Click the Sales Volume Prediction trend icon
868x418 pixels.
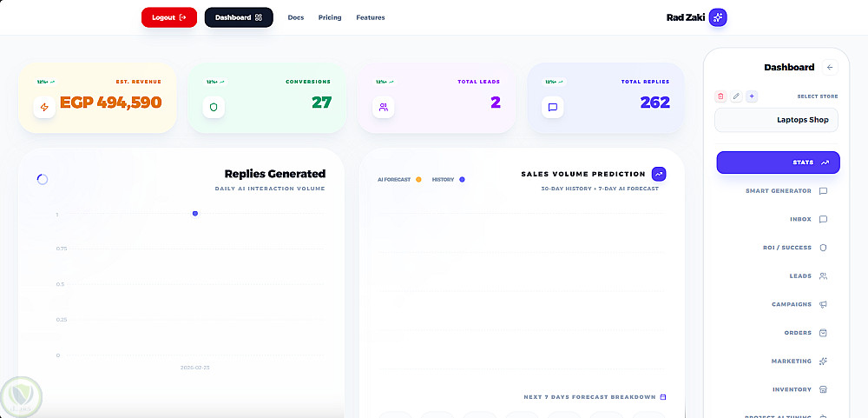click(x=659, y=174)
